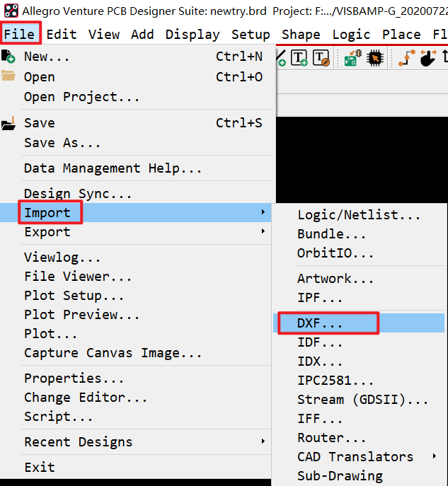Click the Text Edit toolbar icon
The image size is (448, 486).
321,59
